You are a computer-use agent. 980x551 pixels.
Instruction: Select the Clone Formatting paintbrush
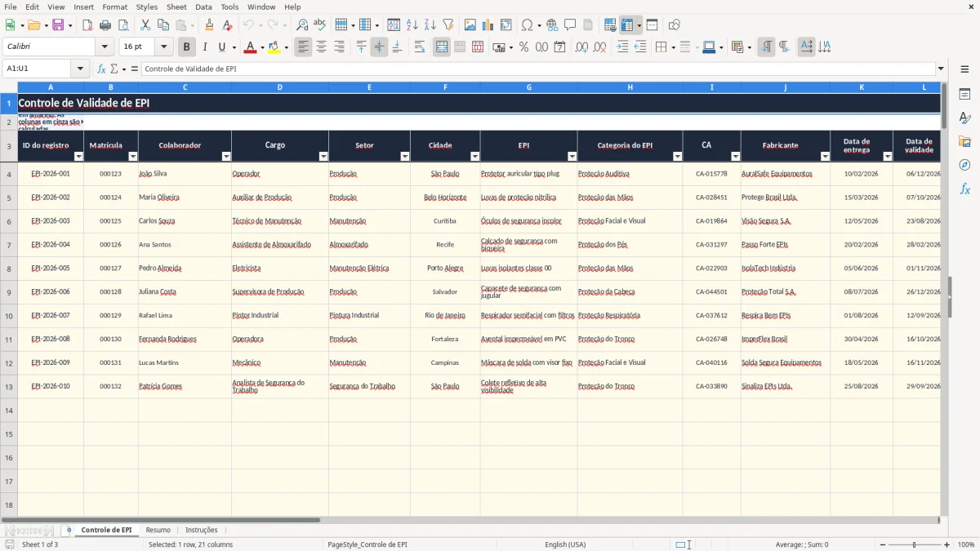210,25
